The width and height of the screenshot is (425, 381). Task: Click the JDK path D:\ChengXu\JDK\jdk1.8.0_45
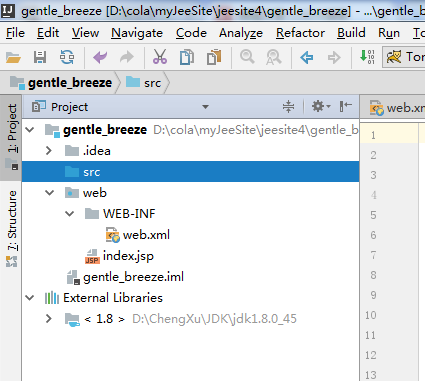tap(214, 319)
